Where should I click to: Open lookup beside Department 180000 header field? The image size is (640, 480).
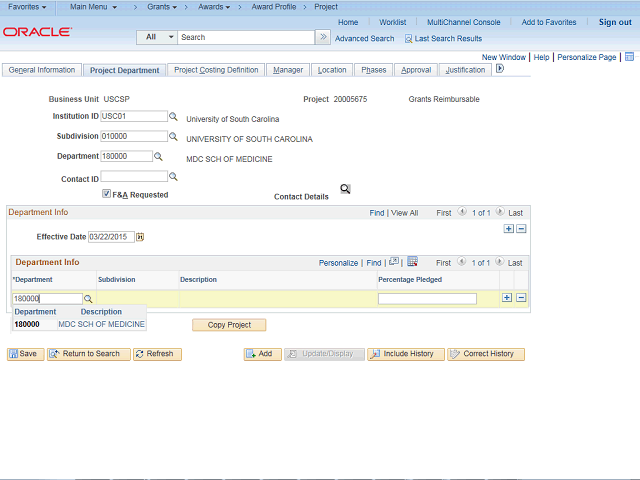158,156
